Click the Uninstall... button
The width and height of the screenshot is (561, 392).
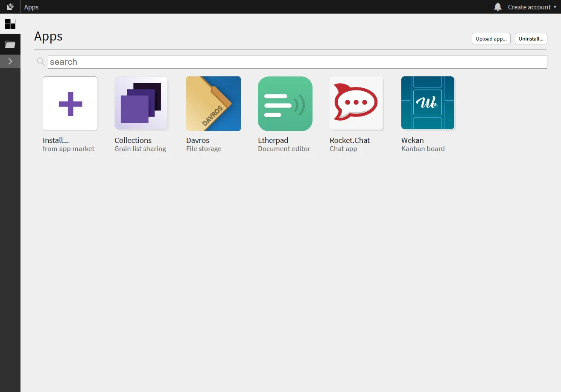pos(531,39)
